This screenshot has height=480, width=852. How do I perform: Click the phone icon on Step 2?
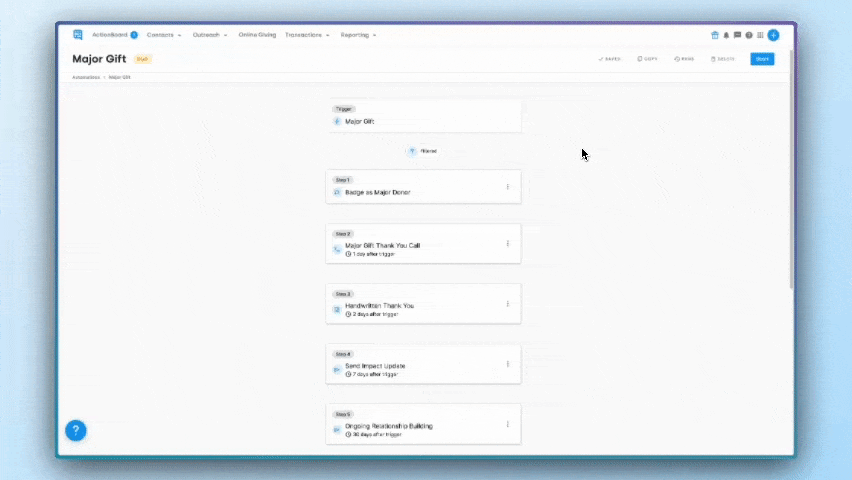click(x=337, y=250)
